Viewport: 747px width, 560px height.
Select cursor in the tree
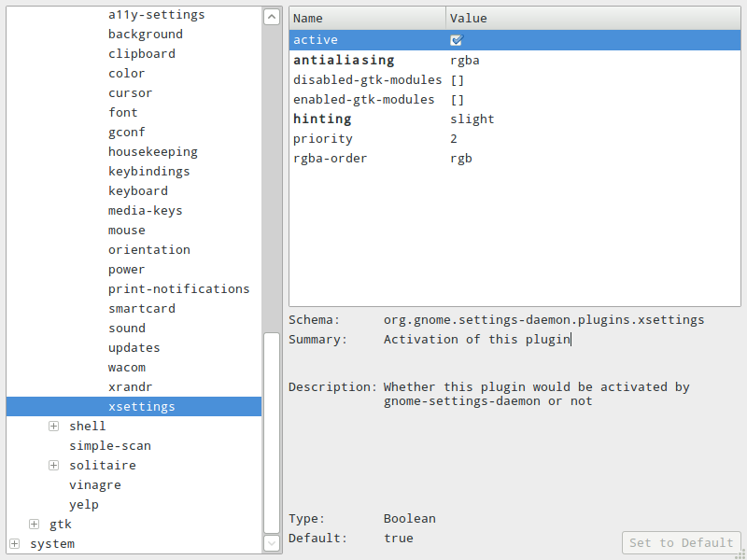tap(130, 92)
